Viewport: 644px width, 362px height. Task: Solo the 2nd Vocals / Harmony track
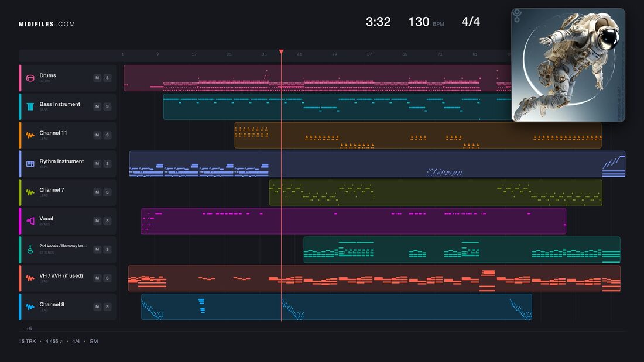click(107, 249)
